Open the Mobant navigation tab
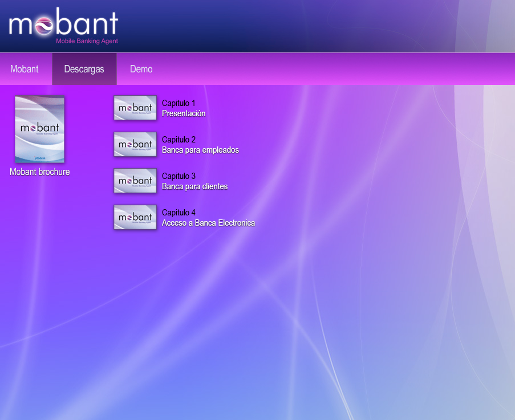Screen dimensions: 515x420 click(25, 69)
